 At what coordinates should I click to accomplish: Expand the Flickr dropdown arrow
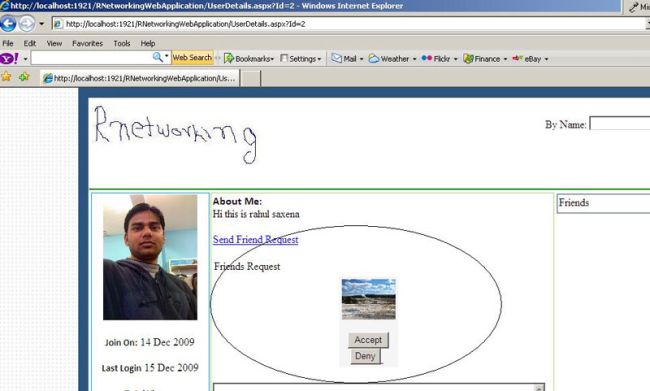point(455,59)
